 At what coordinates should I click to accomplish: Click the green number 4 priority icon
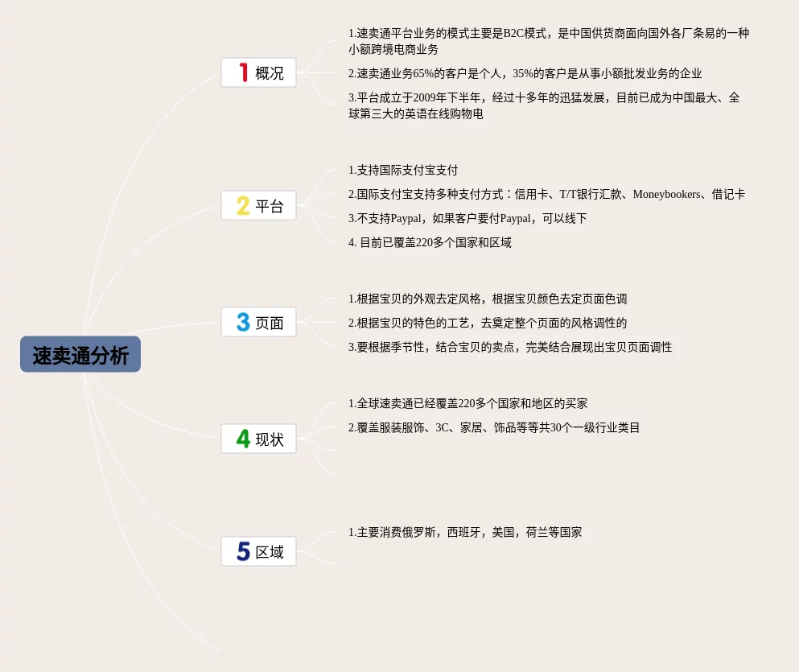pyautogui.click(x=243, y=439)
